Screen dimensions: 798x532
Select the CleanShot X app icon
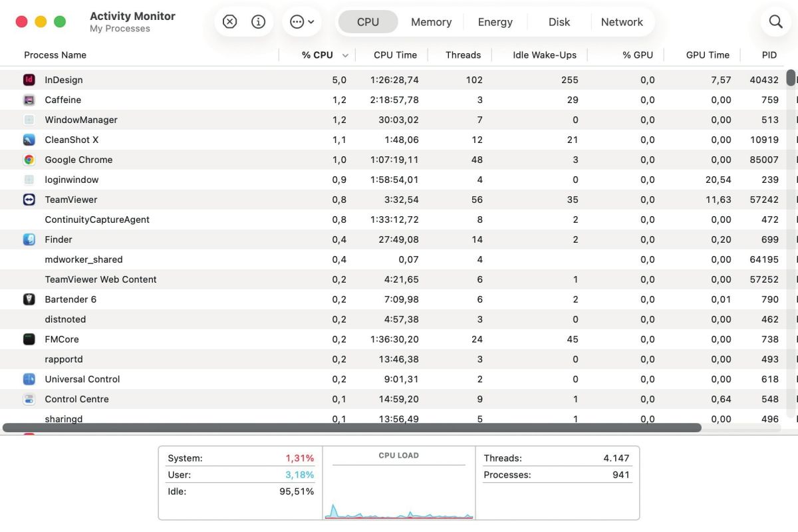pyautogui.click(x=29, y=140)
